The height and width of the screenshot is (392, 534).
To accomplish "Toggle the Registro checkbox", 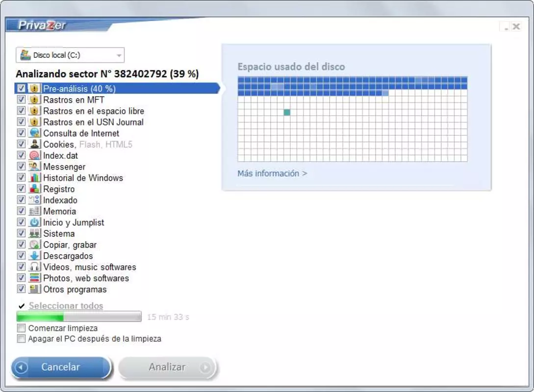I will point(21,189).
